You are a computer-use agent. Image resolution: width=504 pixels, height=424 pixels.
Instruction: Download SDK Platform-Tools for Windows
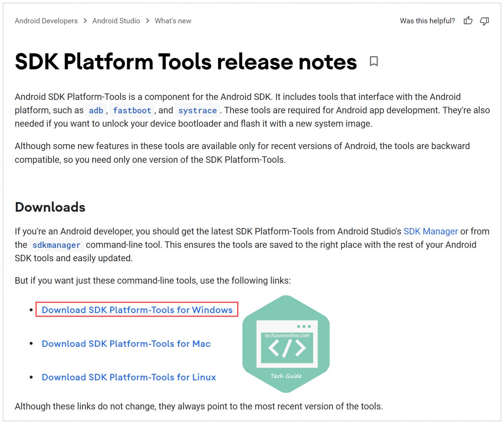(x=137, y=310)
